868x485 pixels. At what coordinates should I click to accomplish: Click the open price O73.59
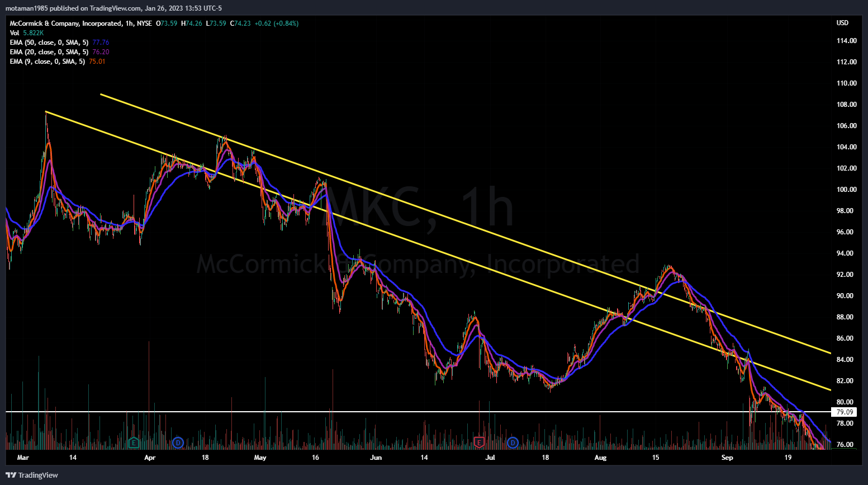coord(167,23)
